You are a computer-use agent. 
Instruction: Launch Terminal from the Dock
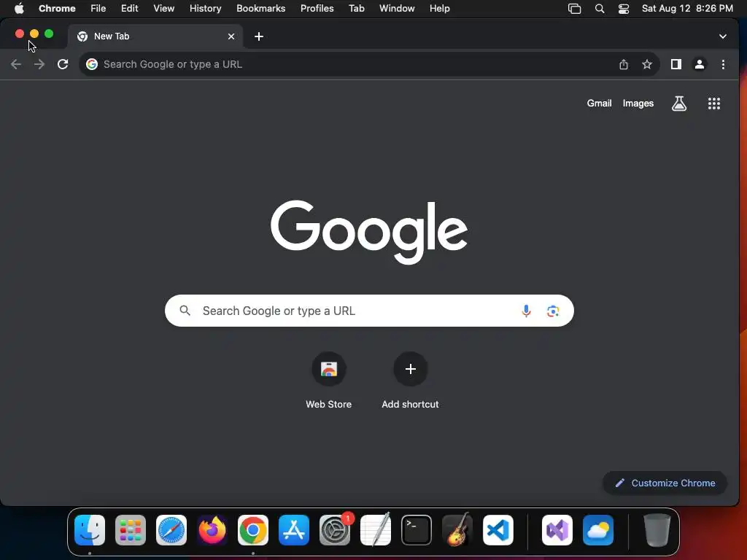(x=417, y=530)
